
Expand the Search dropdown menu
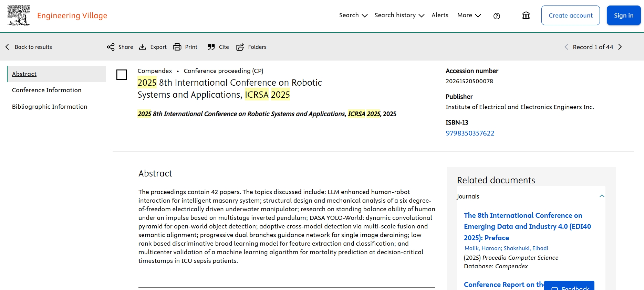click(x=353, y=15)
